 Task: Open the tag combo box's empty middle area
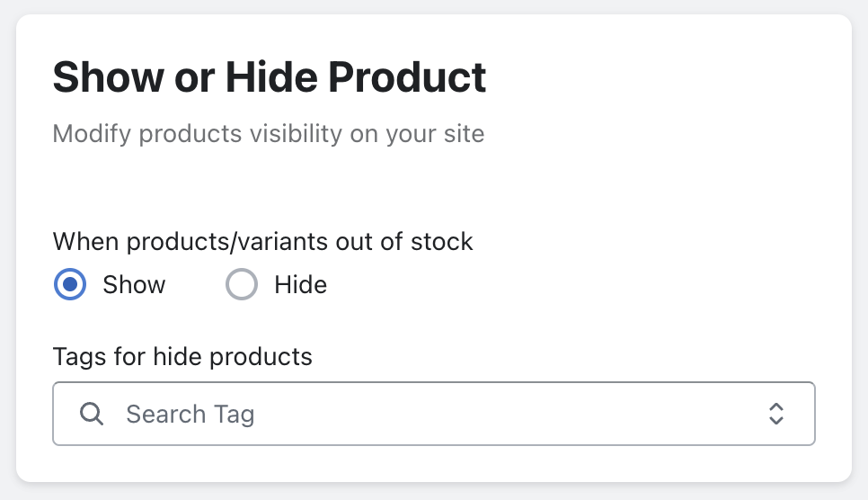[x=503, y=415]
